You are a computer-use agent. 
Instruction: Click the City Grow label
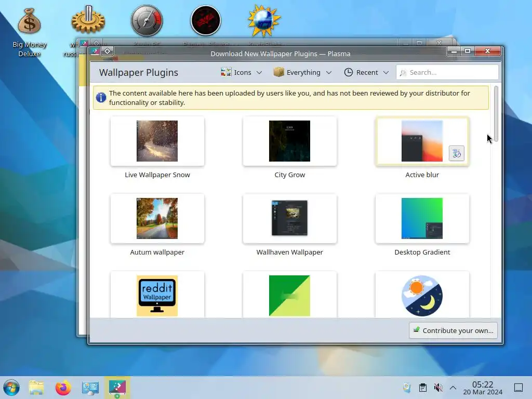[x=289, y=175]
